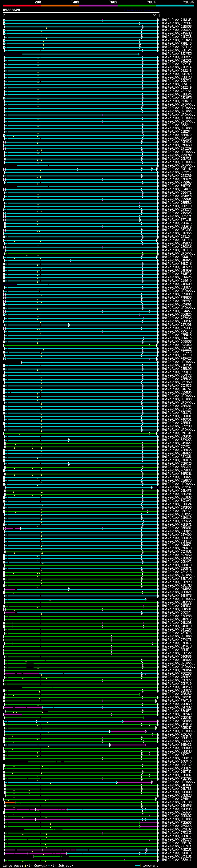Screen dimensions: 197x868
Task: Click the UniRef100_Q6BKH8 entry
Action: pos(177,751)
